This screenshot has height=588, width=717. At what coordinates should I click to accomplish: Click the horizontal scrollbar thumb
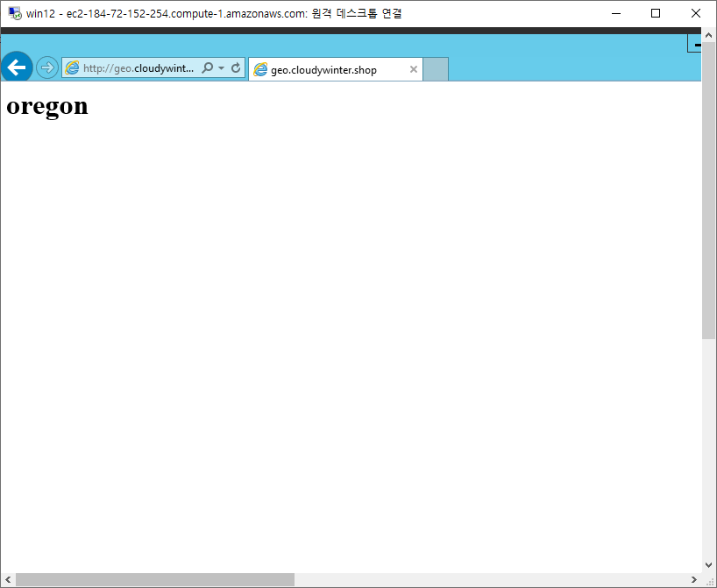coord(155,580)
